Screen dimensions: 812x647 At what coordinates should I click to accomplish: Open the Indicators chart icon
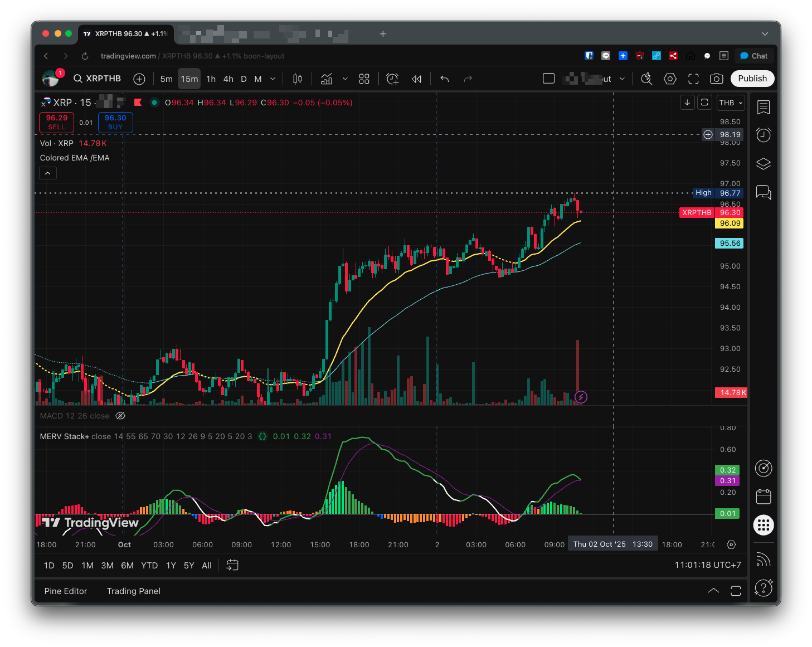tap(327, 79)
